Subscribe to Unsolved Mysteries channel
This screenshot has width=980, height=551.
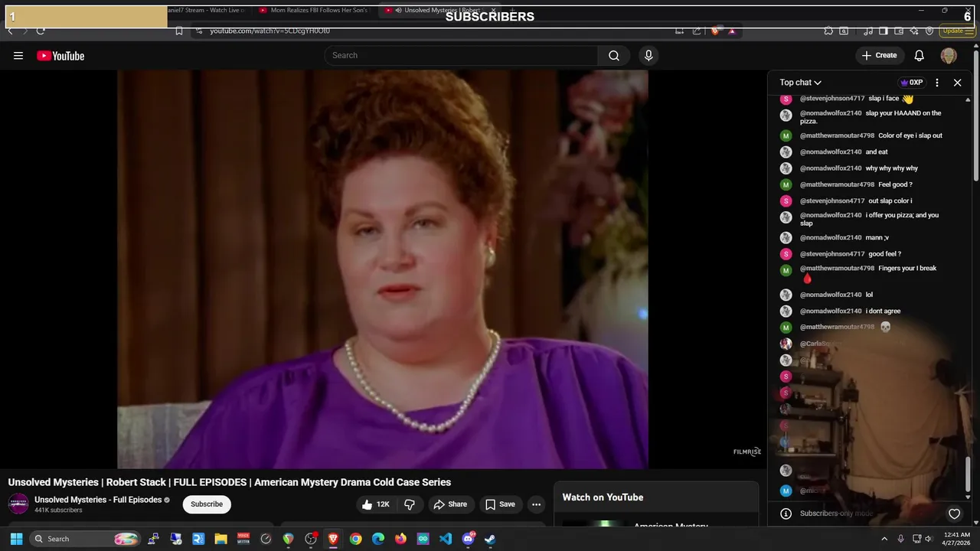coord(207,504)
